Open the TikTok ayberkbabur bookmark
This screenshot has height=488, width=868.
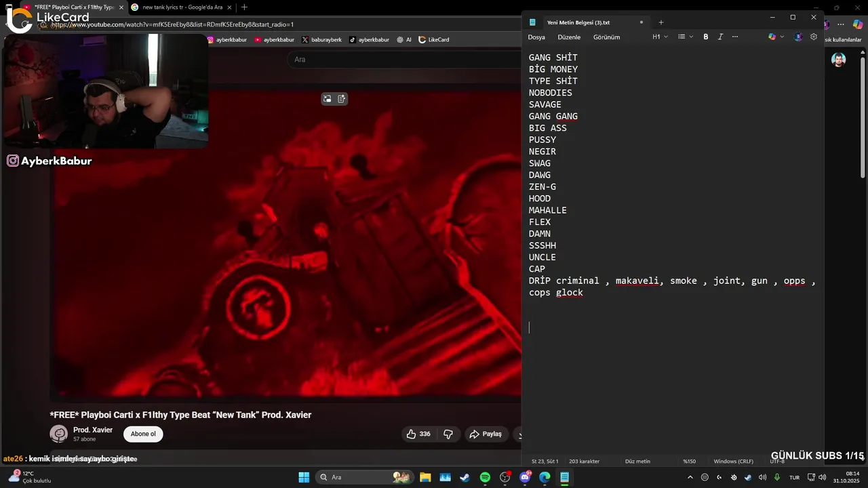coord(370,40)
